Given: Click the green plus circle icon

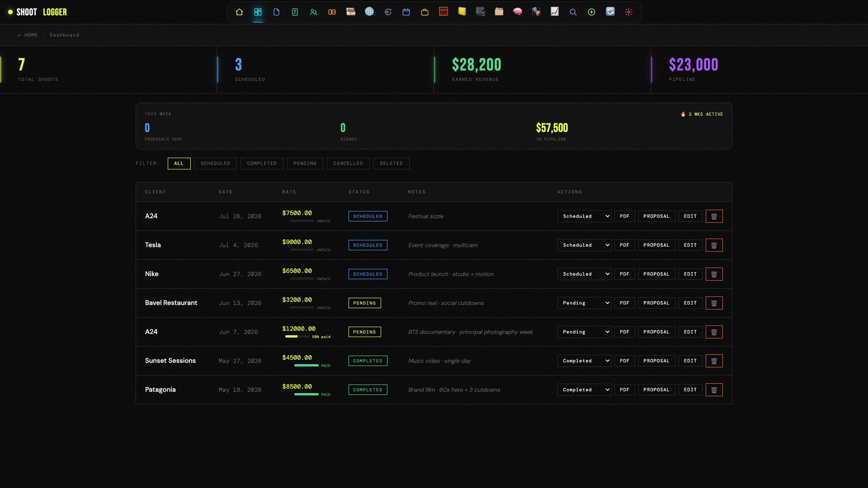Looking at the screenshot, I should (x=591, y=12).
